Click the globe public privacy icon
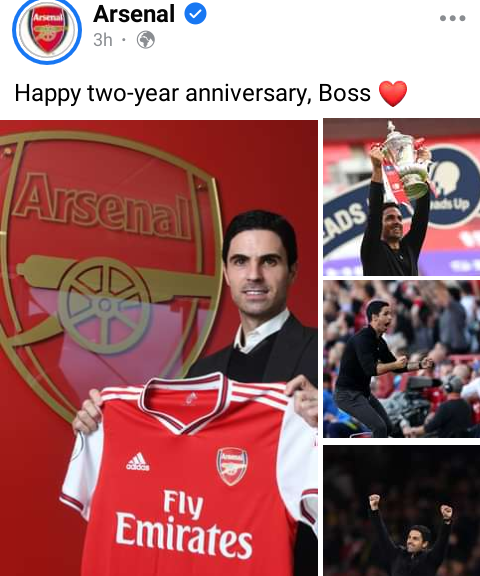Screen dimensions: 480x576 coord(146,40)
